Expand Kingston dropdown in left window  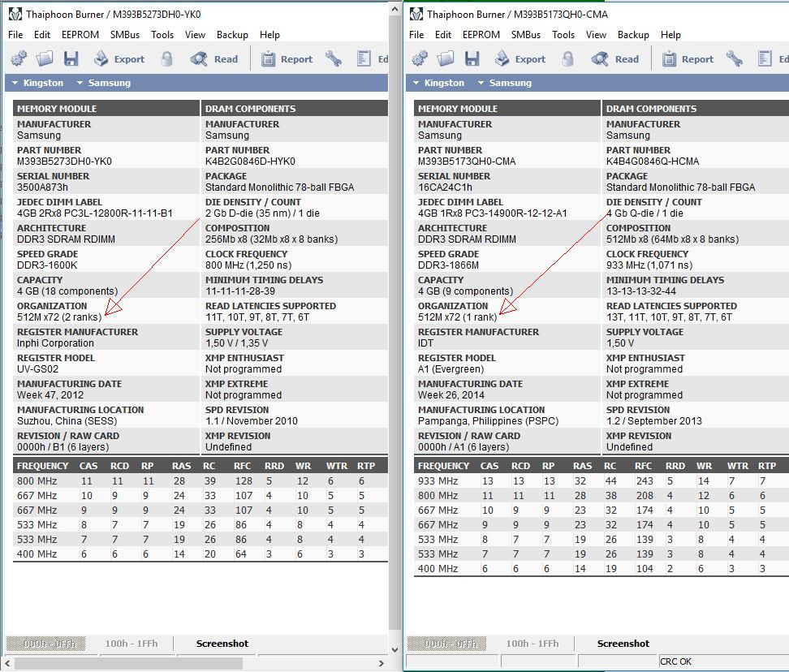[37, 83]
